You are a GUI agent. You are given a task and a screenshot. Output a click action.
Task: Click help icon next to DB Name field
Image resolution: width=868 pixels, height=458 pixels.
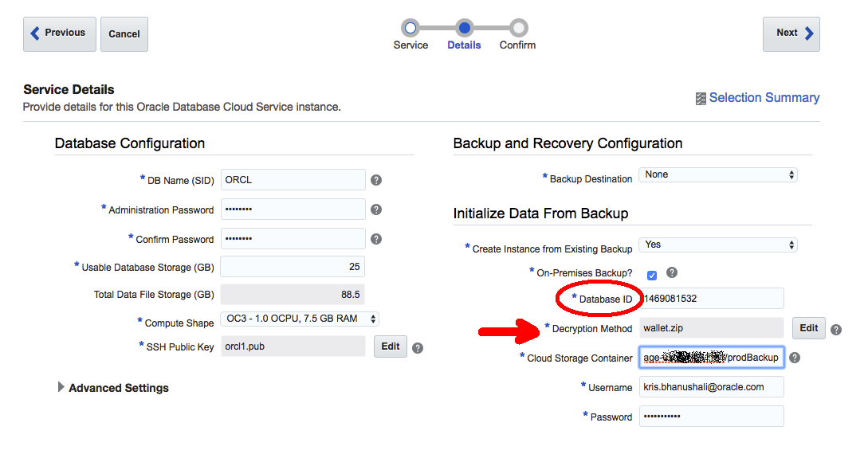(x=376, y=180)
